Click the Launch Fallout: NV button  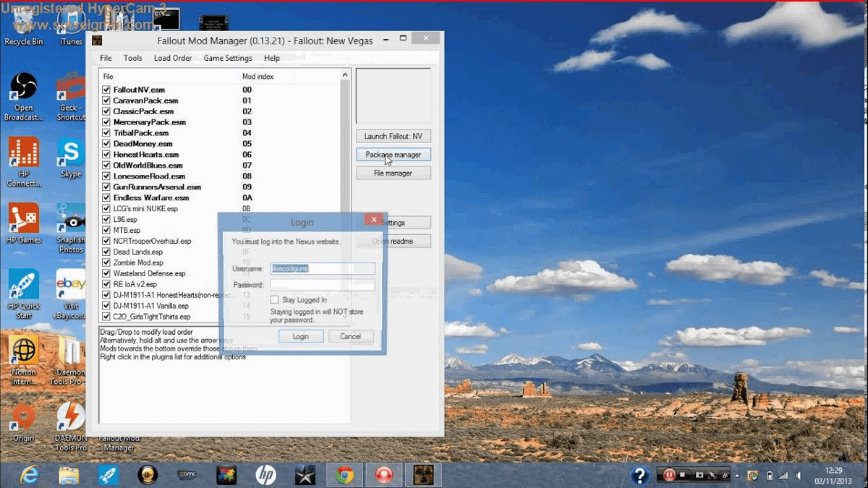393,136
